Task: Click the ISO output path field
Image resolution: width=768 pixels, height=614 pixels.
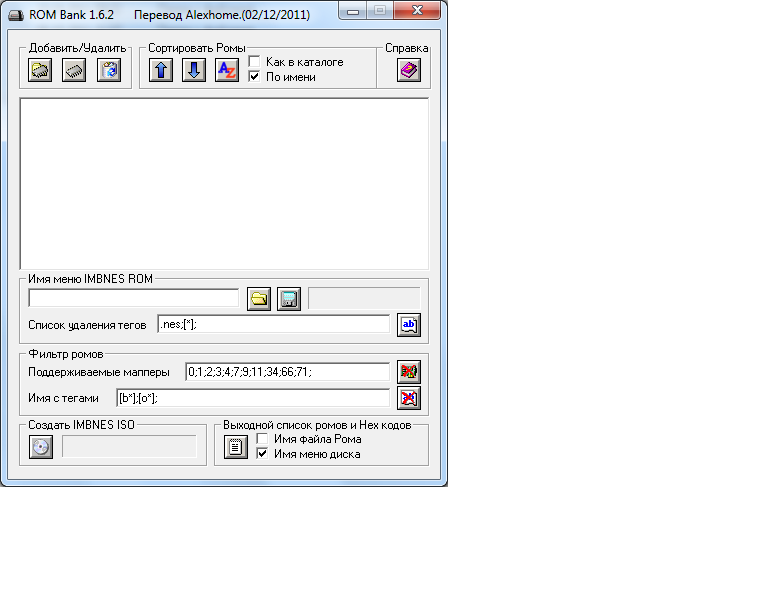Action: [x=129, y=447]
